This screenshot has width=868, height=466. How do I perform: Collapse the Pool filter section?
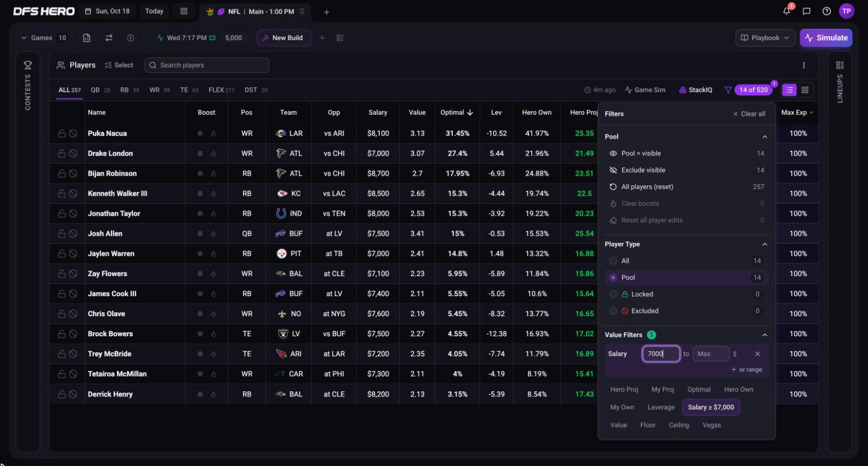pyautogui.click(x=765, y=137)
